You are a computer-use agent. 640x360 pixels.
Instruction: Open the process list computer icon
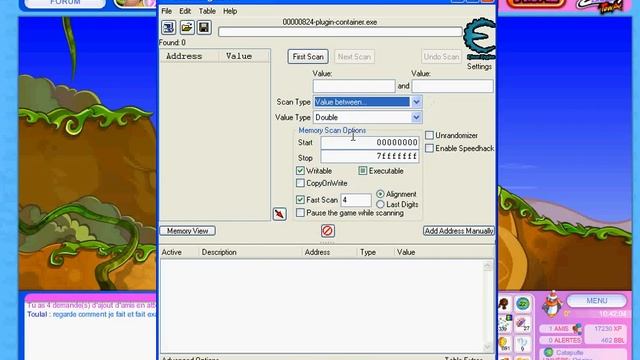point(169,28)
